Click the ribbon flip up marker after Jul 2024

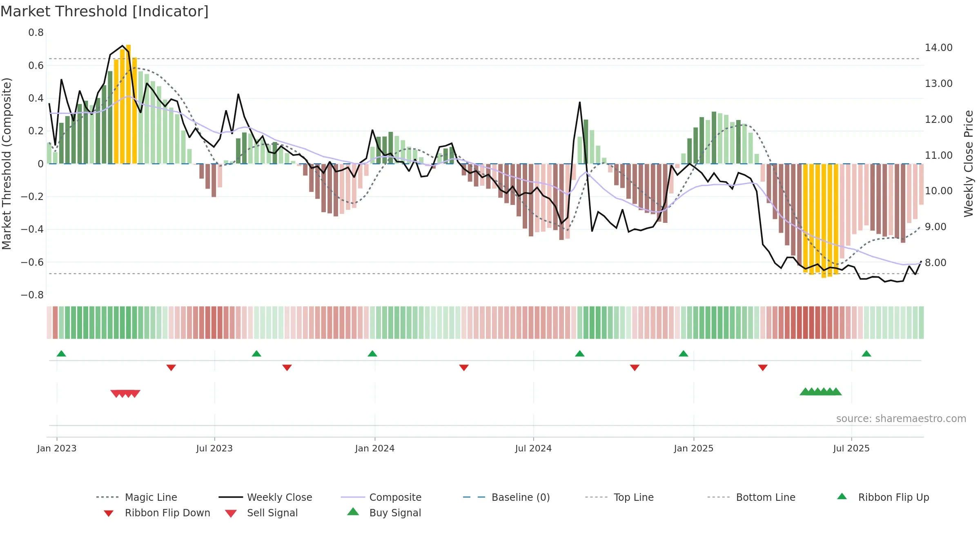point(580,353)
